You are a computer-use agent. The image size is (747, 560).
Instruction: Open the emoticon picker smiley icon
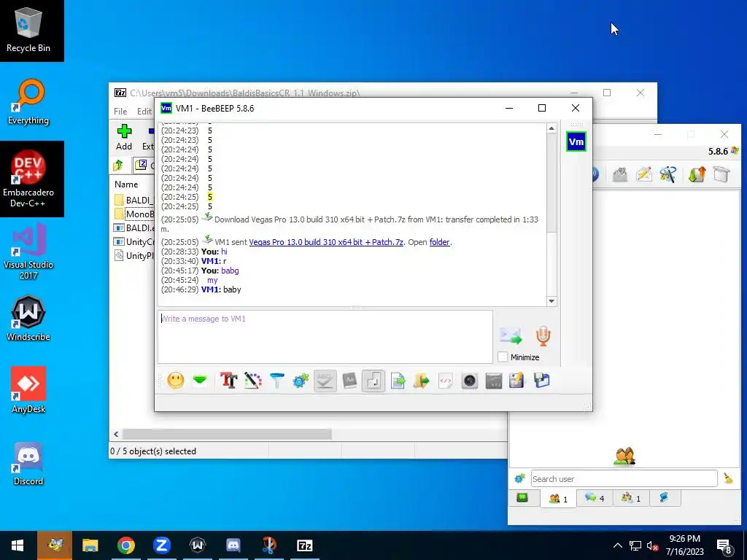pyautogui.click(x=175, y=381)
